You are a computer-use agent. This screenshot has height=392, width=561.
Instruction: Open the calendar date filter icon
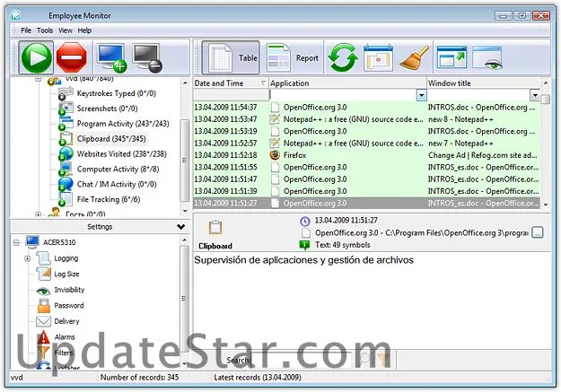pyautogui.click(x=379, y=58)
